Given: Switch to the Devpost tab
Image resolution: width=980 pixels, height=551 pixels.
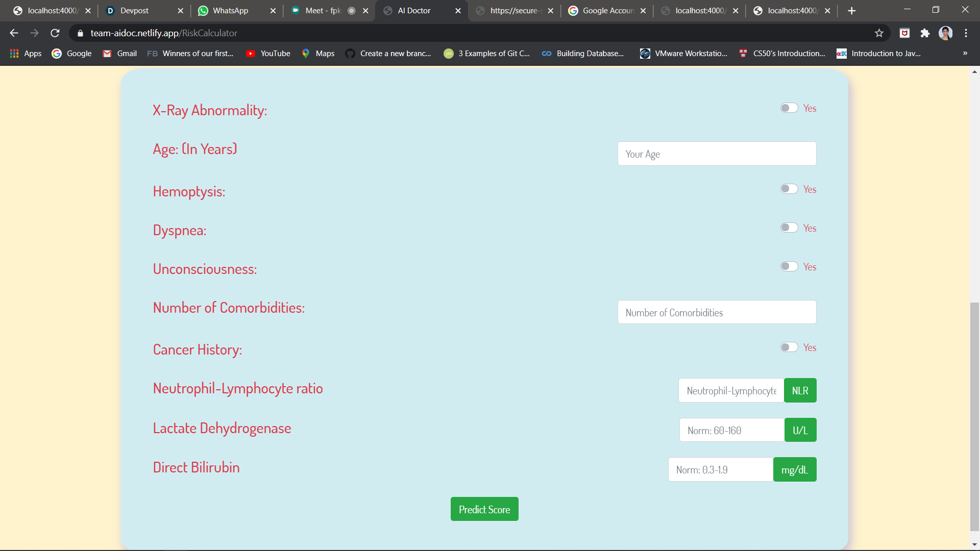Looking at the screenshot, I should (134, 11).
